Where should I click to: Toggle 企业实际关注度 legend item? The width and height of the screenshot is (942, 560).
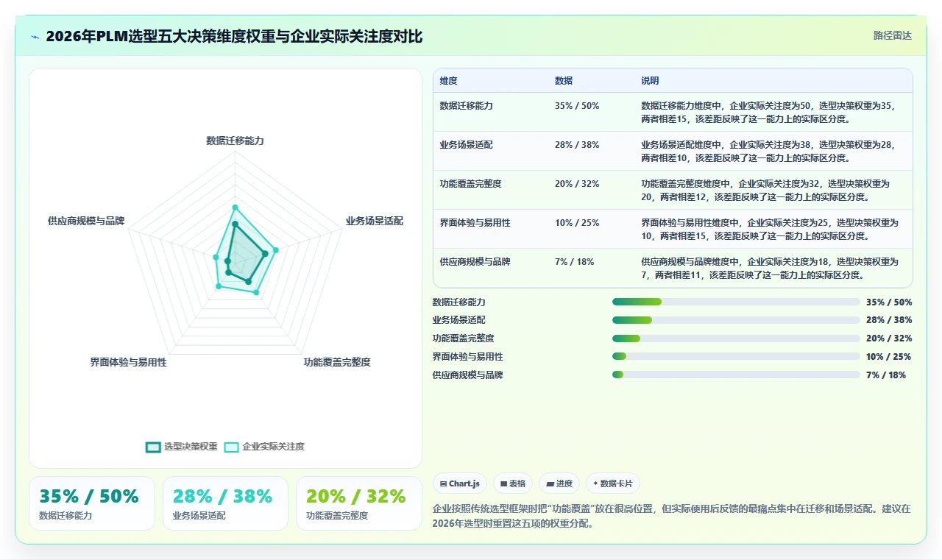pos(264,447)
